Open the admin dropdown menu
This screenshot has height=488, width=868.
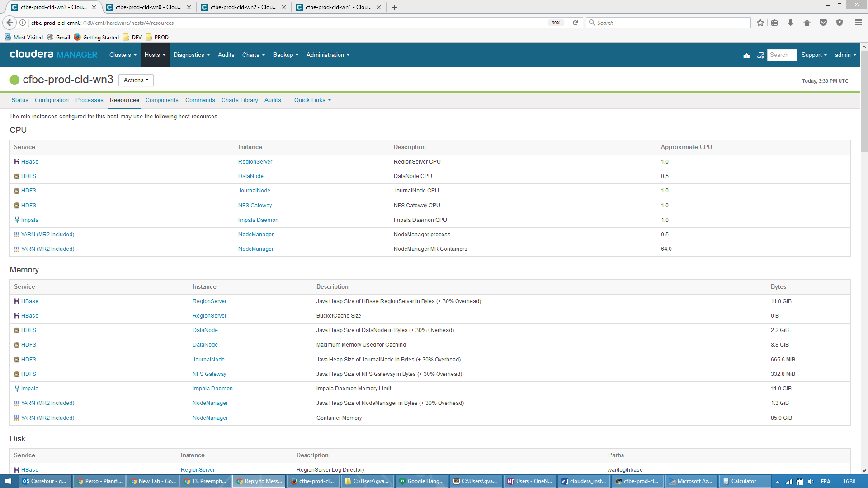click(x=844, y=55)
